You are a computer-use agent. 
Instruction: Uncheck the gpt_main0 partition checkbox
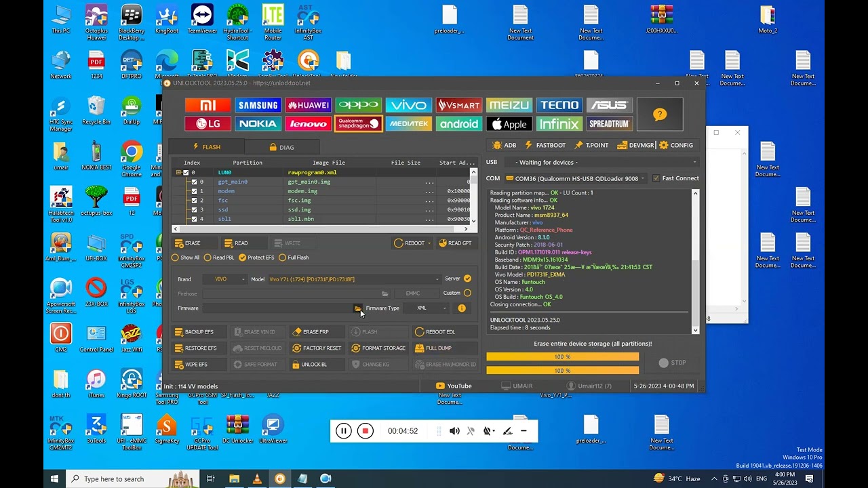coord(194,182)
